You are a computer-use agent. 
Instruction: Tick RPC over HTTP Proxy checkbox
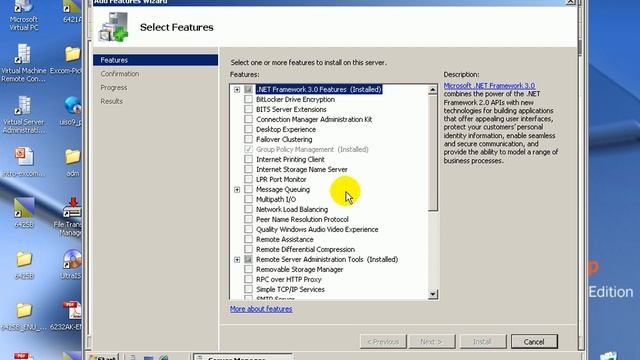click(248, 279)
